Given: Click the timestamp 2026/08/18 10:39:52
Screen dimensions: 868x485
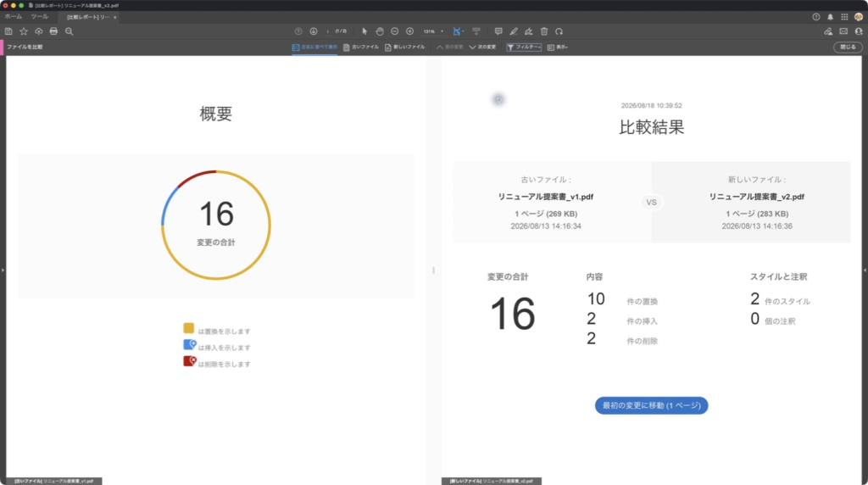Looking at the screenshot, I should pos(652,105).
